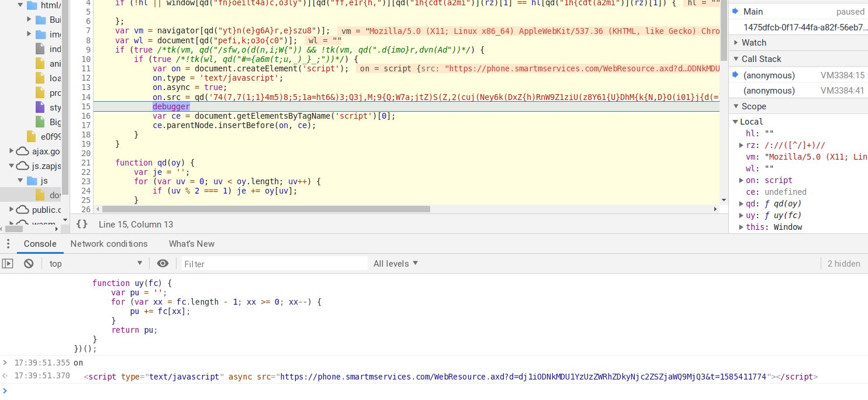Open the phone.smartmservices.com script URL link
The height and width of the screenshot is (400, 868).
(x=523, y=377)
